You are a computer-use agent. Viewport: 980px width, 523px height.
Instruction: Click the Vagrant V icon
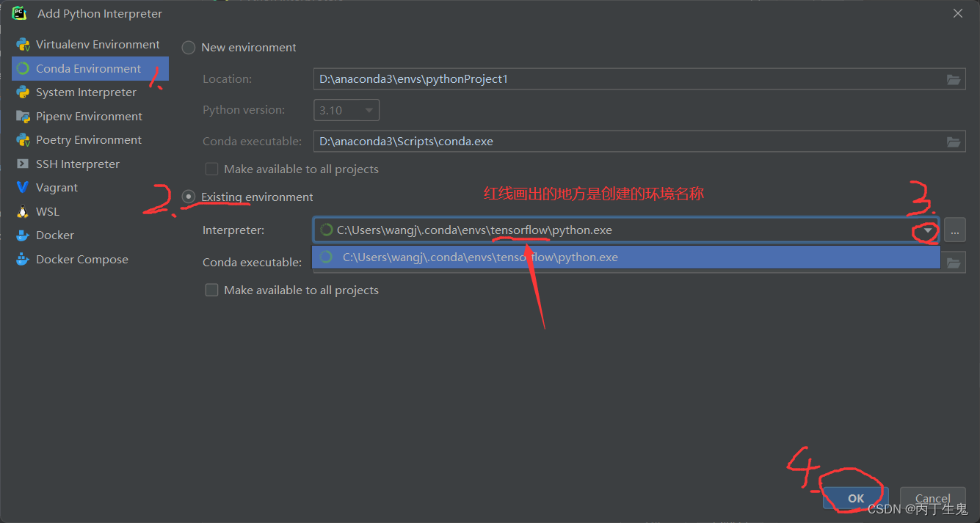pos(23,188)
